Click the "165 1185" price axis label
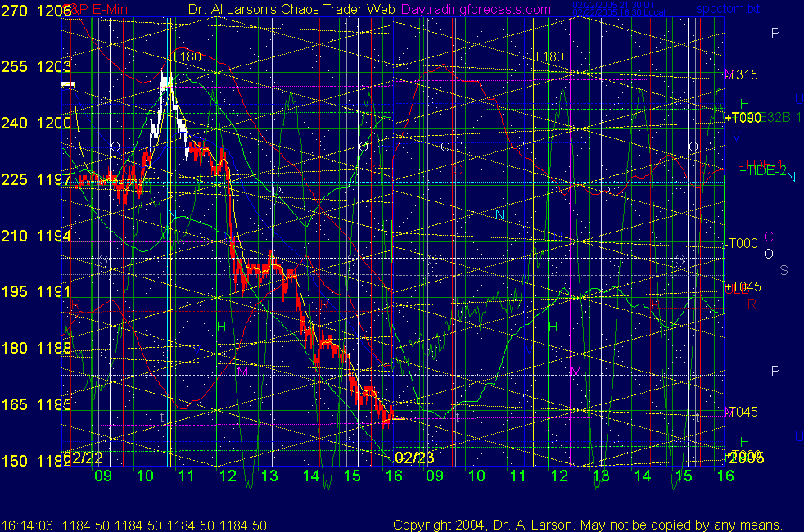804x532 pixels. click(36, 404)
